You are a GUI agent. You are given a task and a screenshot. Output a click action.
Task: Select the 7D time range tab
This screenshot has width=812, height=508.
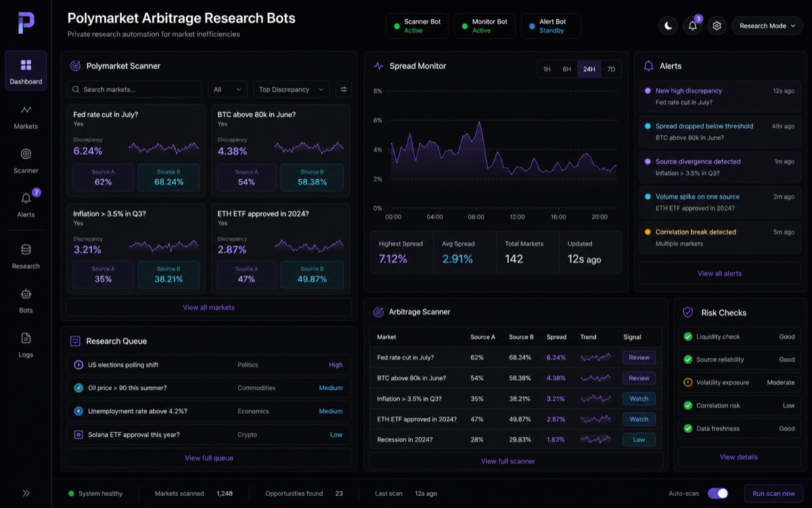click(611, 69)
